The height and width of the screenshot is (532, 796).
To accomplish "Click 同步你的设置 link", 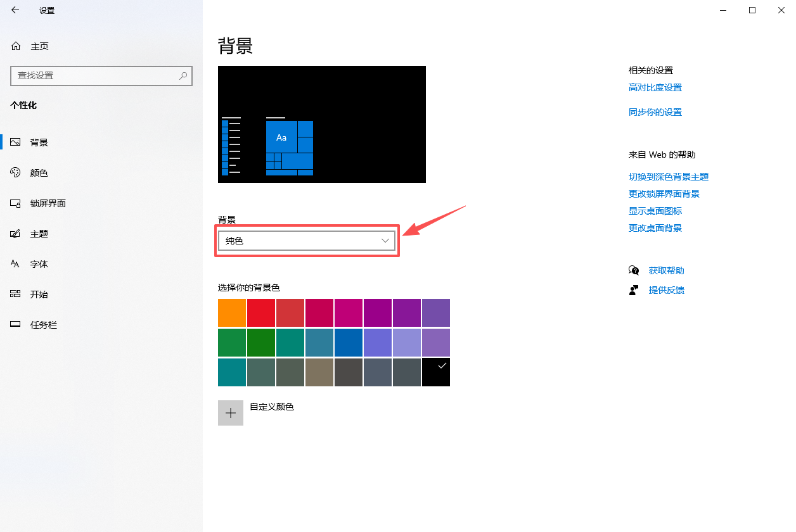I will click(x=655, y=113).
